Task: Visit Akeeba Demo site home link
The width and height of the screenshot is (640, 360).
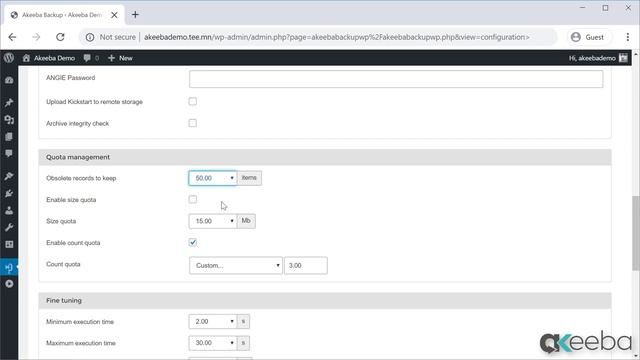Action: click(x=49, y=58)
